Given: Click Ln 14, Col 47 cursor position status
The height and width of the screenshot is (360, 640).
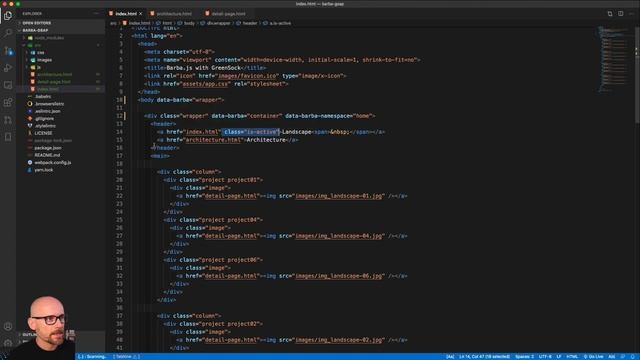Looking at the screenshot, I should click(484, 356).
